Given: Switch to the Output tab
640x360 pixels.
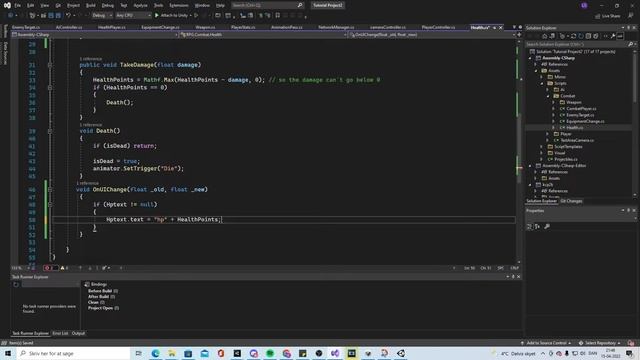Looking at the screenshot, I should tap(78, 333).
